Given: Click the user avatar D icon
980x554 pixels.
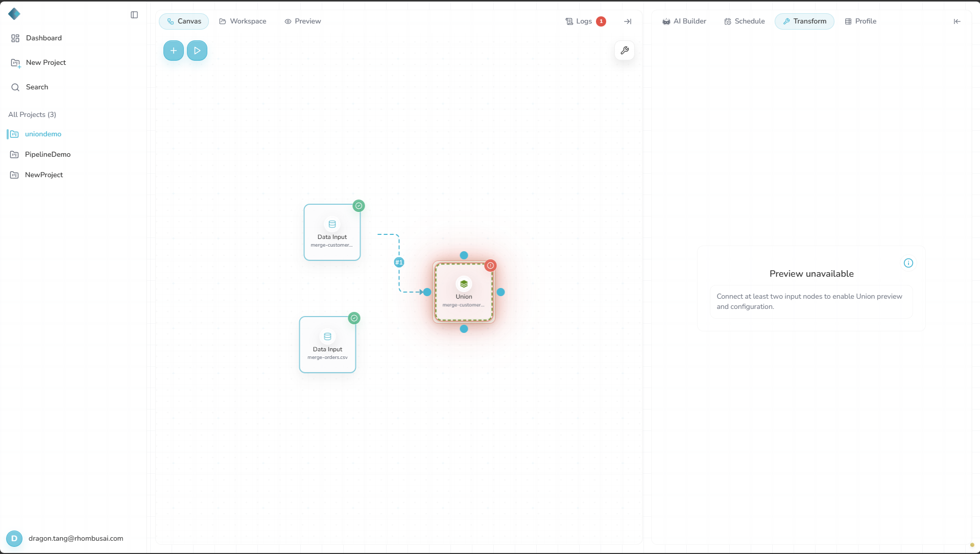Looking at the screenshot, I should (14, 538).
